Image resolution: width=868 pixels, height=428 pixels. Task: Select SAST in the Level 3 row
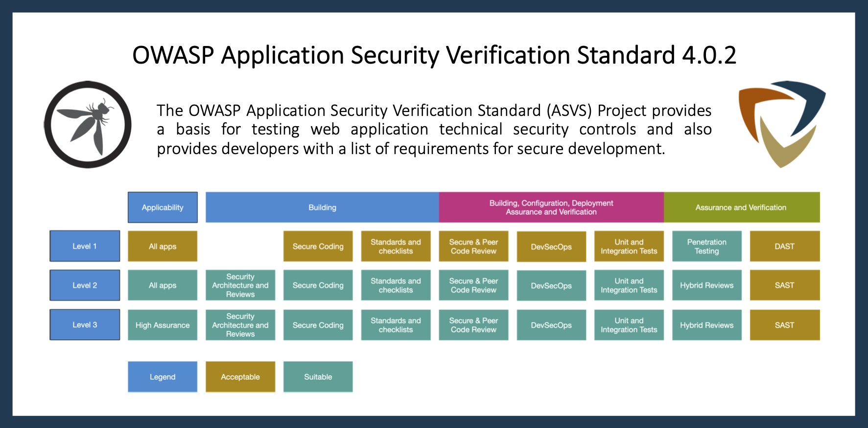click(785, 325)
